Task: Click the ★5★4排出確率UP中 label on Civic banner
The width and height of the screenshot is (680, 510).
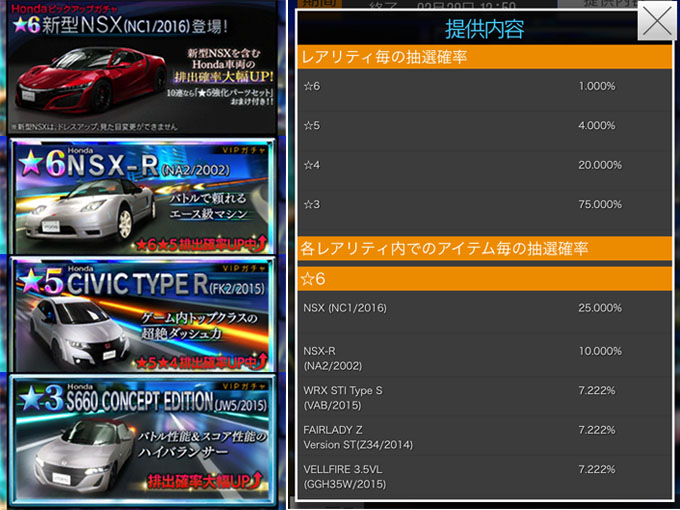Action: [x=201, y=362]
